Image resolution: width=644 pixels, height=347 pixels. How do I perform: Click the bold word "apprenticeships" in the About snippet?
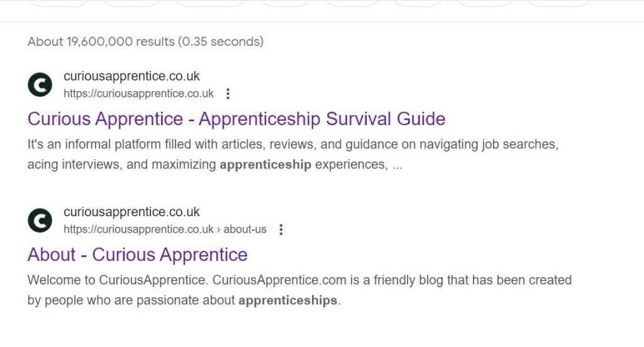287,300
